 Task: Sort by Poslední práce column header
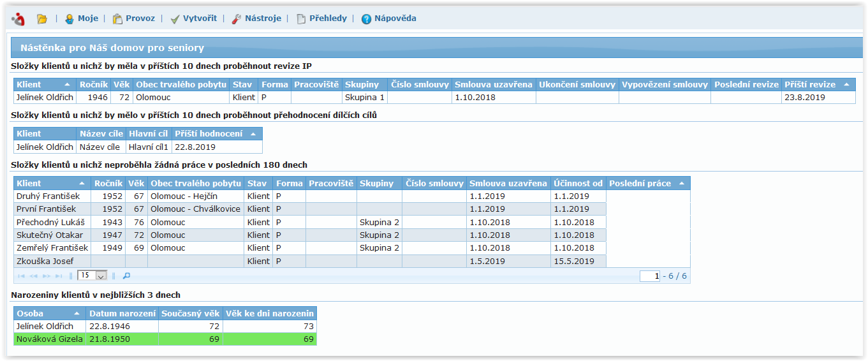click(648, 183)
